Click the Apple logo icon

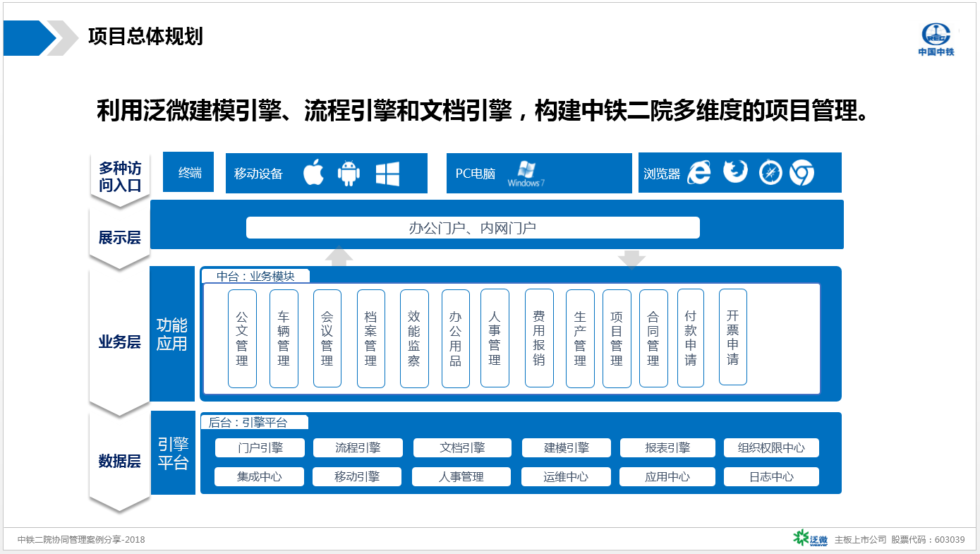tap(313, 173)
